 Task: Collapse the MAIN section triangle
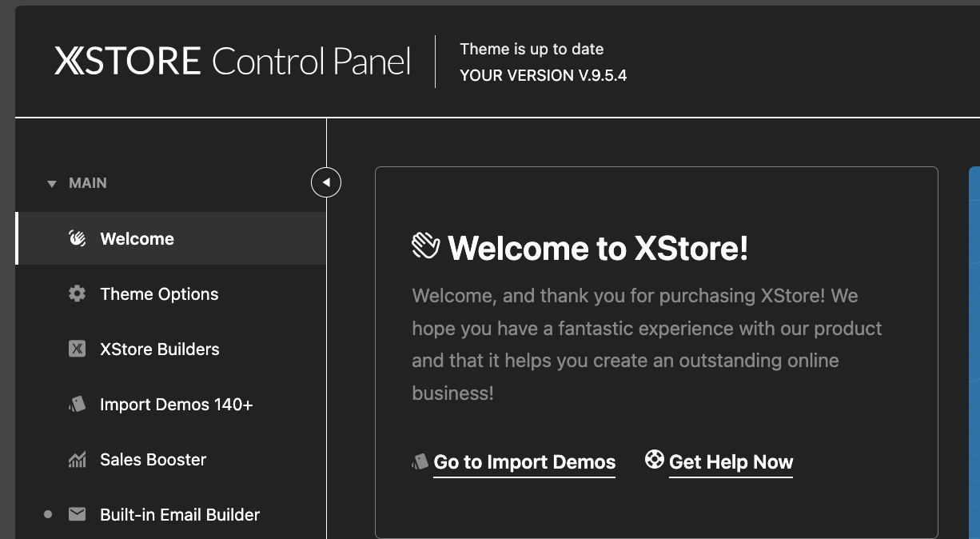click(x=52, y=184)
